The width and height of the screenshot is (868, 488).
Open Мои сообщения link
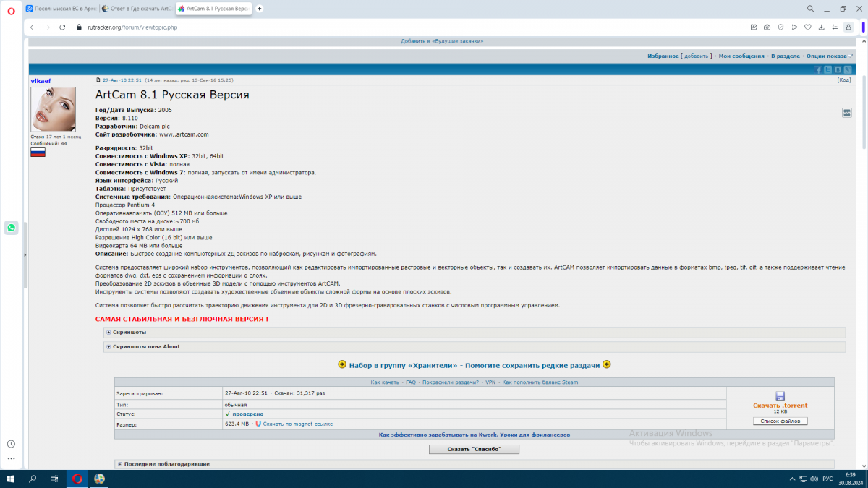[741, 56]
